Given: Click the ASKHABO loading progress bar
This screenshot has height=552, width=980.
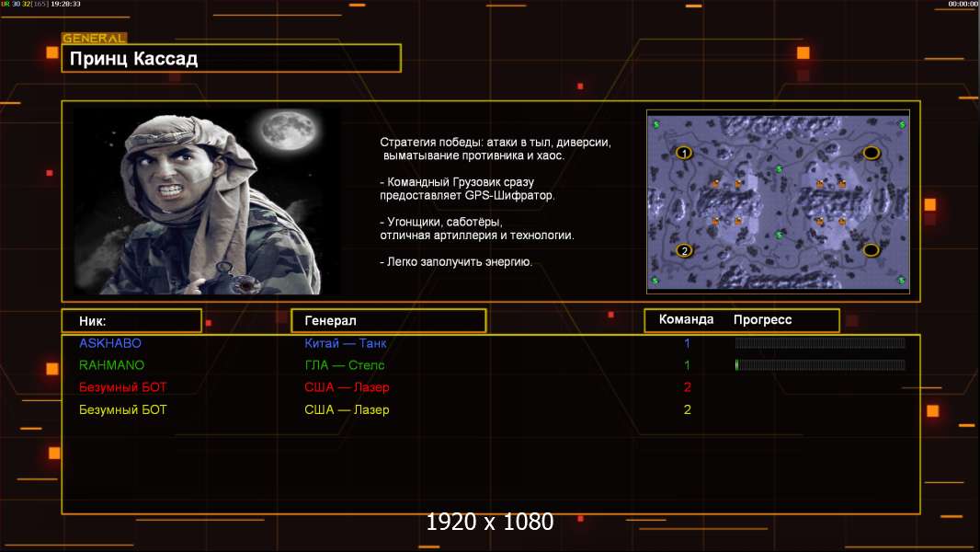Looking at the screenshot, I should pyautogui.click(x=820, y=342).
